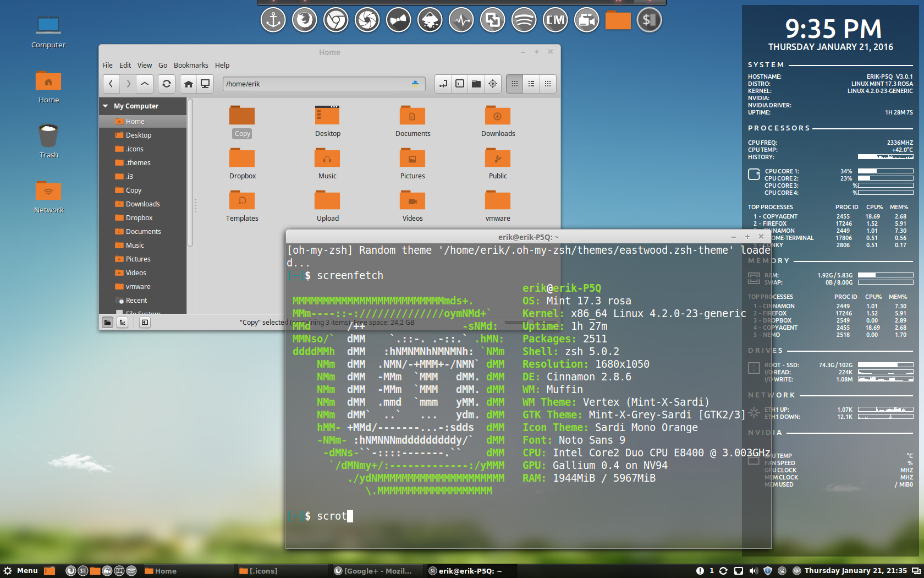Click the Up directory arrow in toolbar
Viewport: 924px width, 578px height.
[x=144, y=84]
